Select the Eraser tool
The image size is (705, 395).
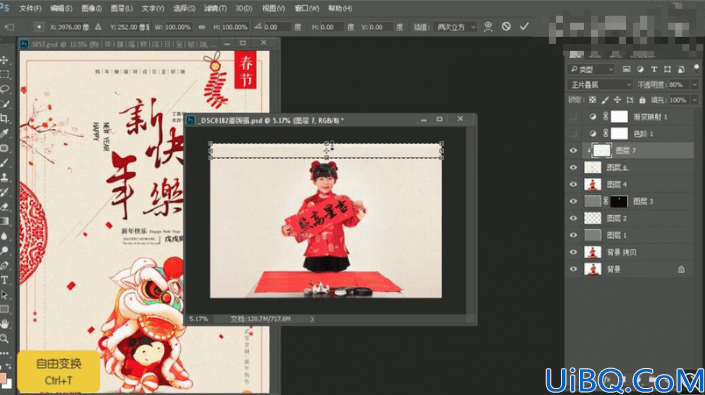point(4,207)
